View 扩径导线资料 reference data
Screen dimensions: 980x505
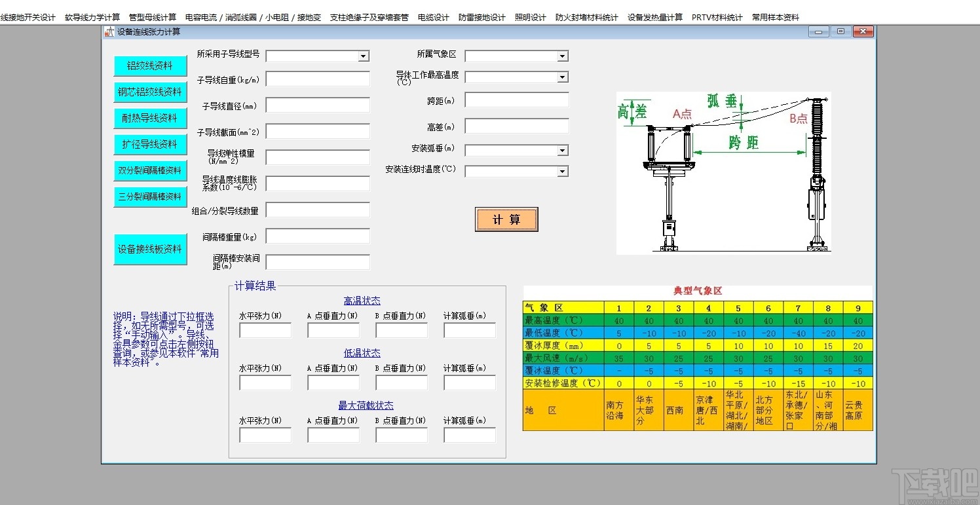(150, 145)
